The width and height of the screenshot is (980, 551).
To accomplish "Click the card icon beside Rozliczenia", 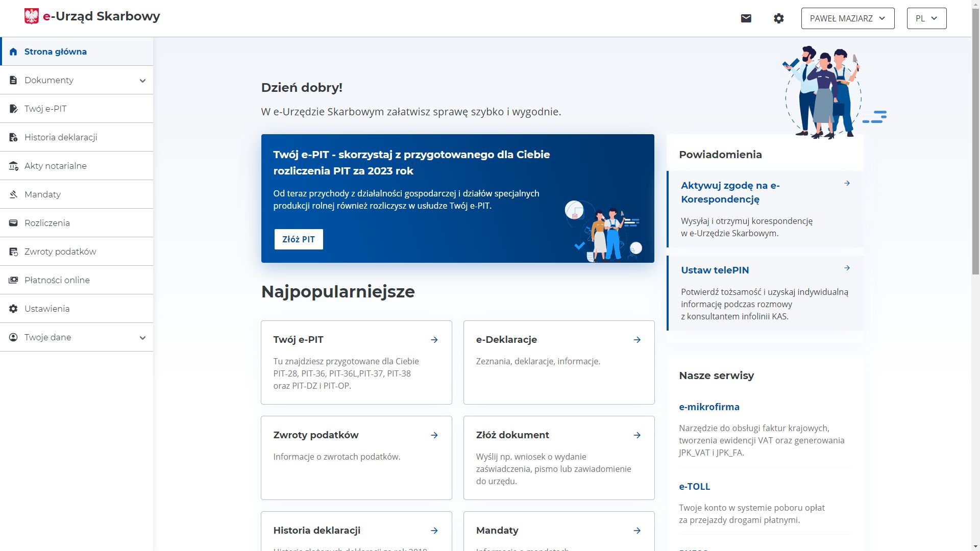I will tap(13, 223).
